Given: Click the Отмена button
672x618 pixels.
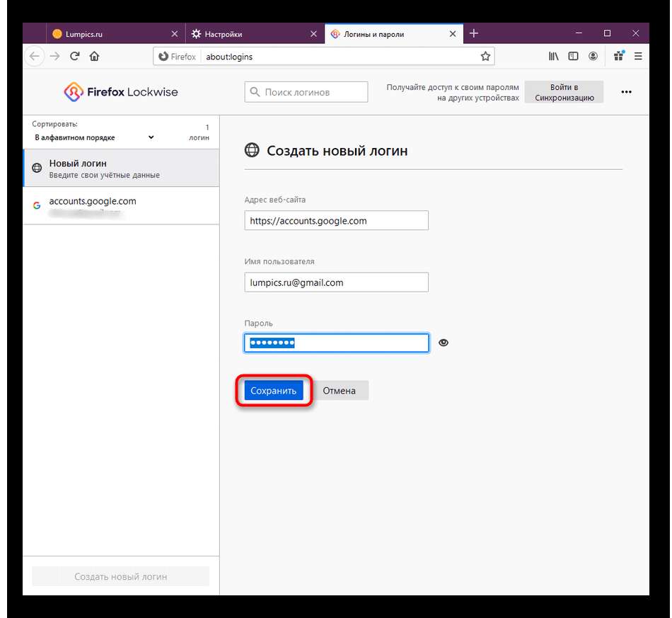Looking at the screenshot, I should [339, 391].
